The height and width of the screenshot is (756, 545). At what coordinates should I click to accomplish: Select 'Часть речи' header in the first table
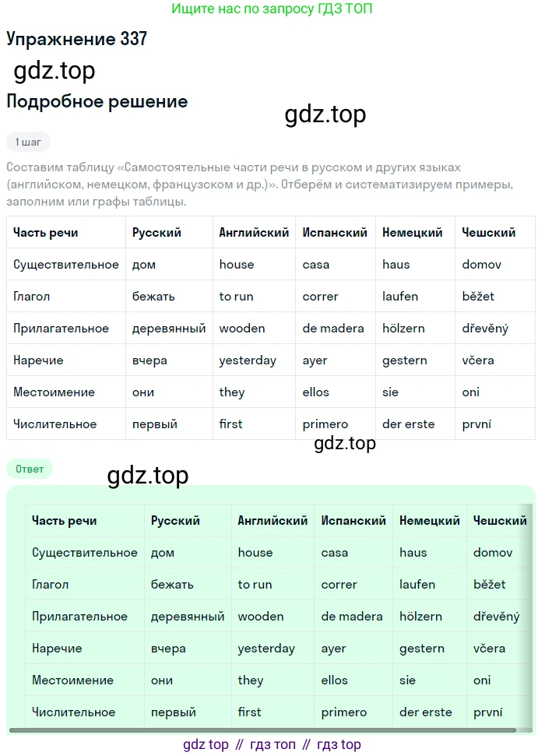pyautogui.click(x=46, y=233)
